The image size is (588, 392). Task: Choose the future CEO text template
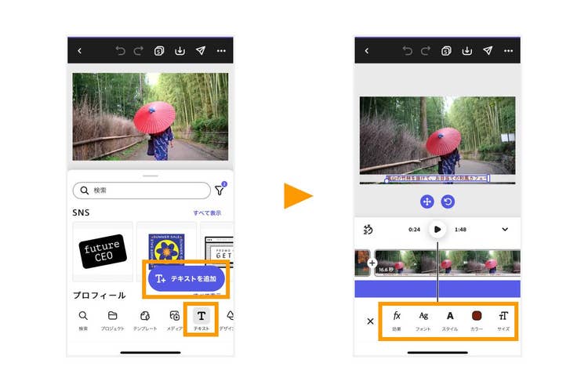(103, 252)
